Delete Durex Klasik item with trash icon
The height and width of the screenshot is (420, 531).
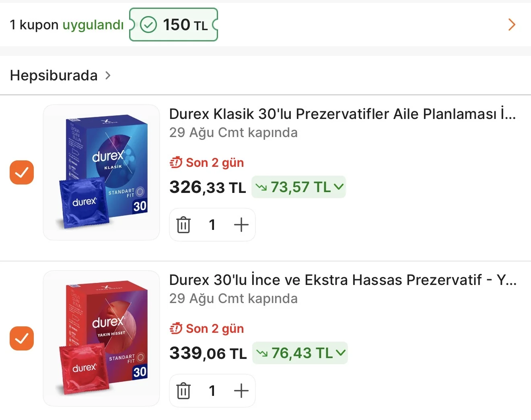tap(183, 225)
